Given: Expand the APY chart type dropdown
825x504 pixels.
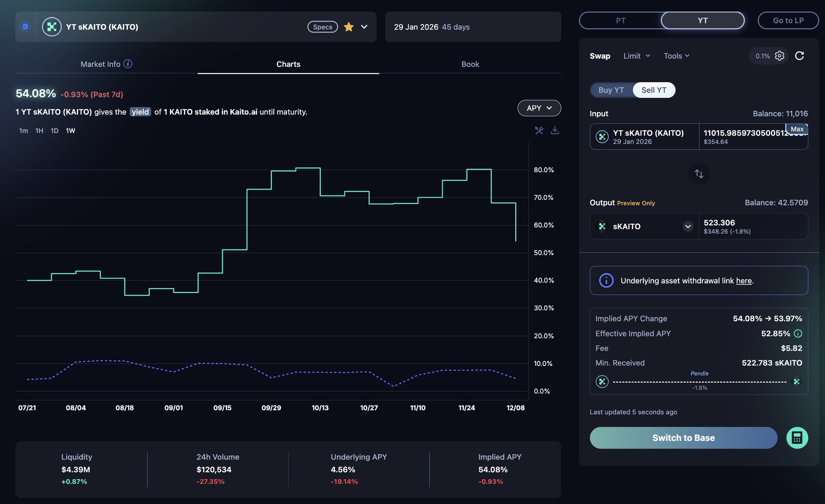Looking at the screenshot, I should tap(539, 108).
